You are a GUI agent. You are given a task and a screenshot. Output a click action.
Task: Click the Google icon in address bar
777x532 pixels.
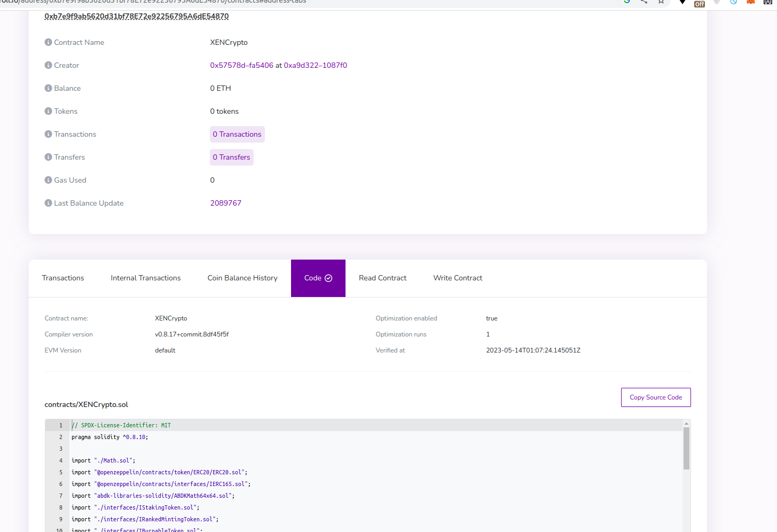point(627,2)
